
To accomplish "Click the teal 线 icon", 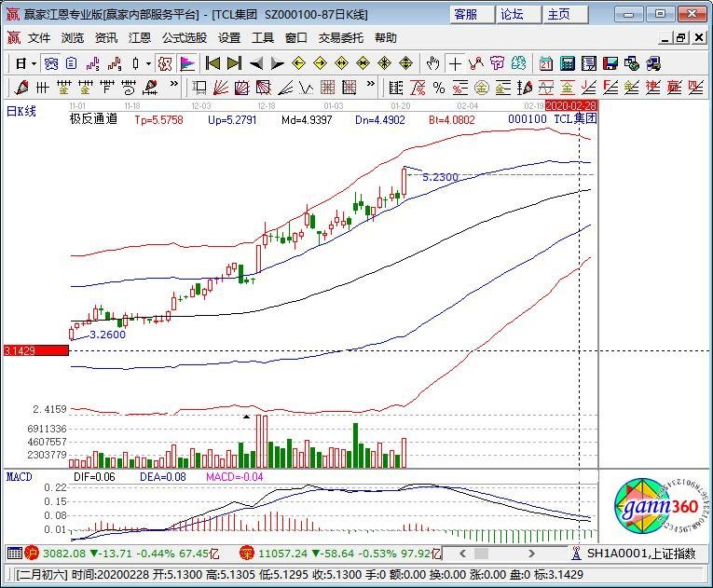I will [x=519, y=63].
